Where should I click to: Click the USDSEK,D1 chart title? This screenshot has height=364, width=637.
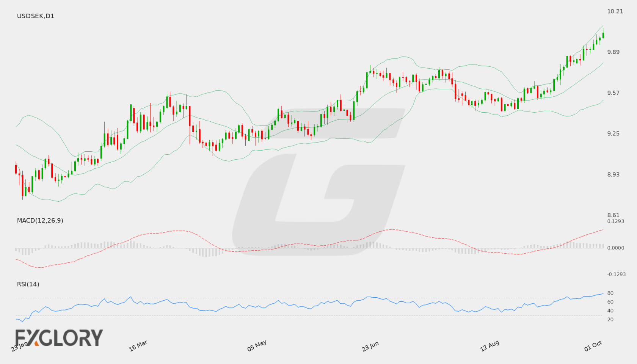36,16
